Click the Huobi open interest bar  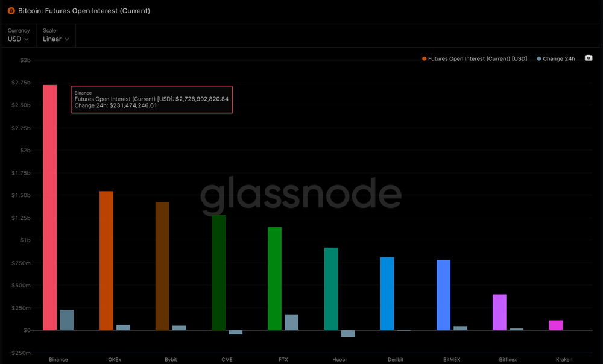point(331,289)
